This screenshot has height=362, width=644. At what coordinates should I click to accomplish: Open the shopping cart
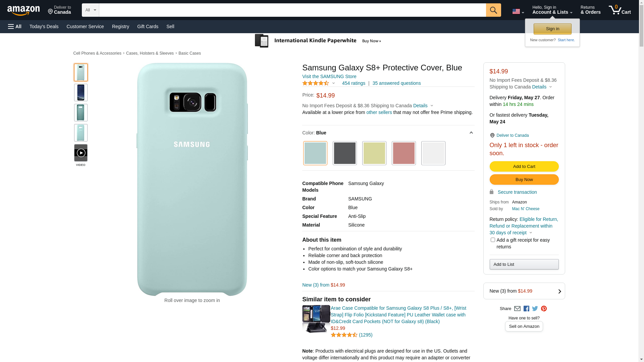[x=620, y=10]
